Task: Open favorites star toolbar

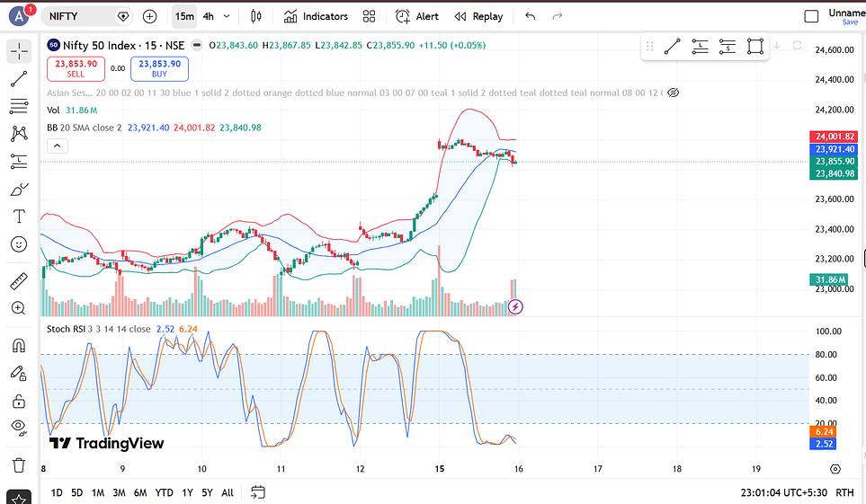Action: [x=19, y=499]
